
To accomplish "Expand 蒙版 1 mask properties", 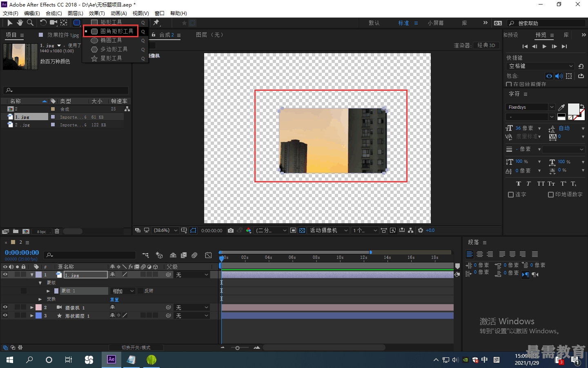I will (x=48, y=291).
